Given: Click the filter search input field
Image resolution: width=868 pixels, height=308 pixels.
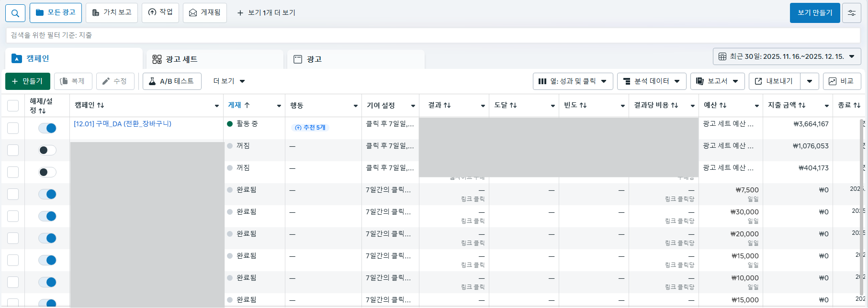Looking at the screenshot, I should pyautogui.click(x=431, y=35).
